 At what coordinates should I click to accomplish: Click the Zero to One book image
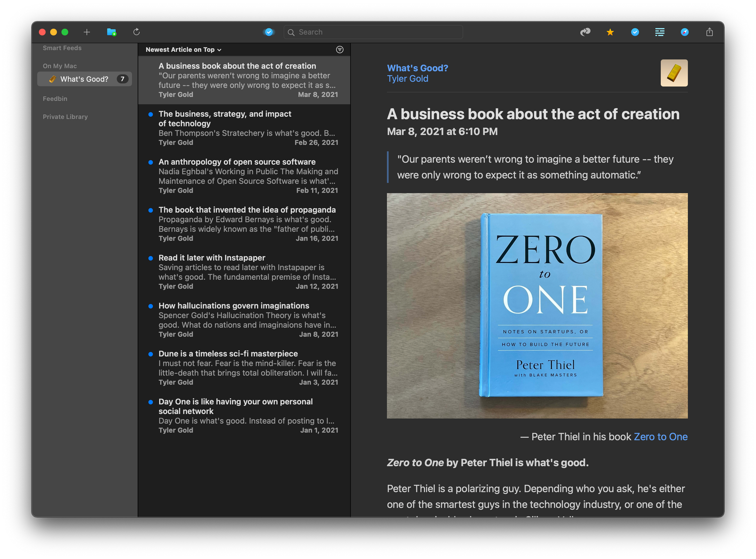tap(537, 306)
